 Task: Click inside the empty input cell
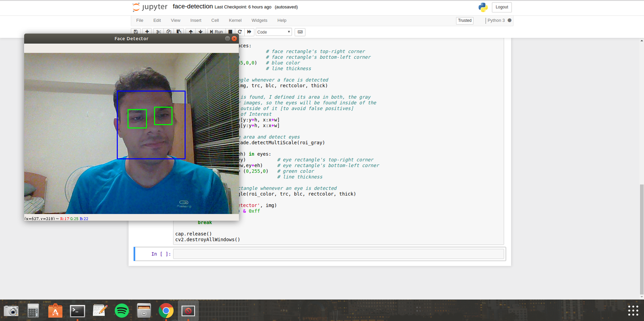[x=338, y=254]
